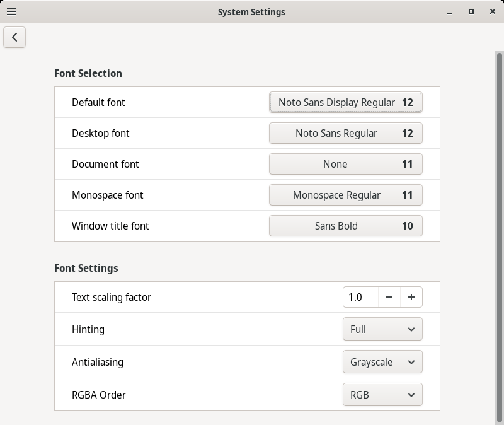This screenshot has height=425, width=504.
Task: Maximize the System Settings window
Action: point(471,11)
